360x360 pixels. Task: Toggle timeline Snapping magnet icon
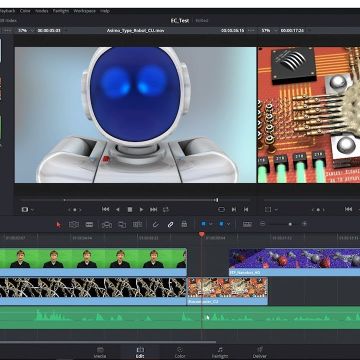155,224
